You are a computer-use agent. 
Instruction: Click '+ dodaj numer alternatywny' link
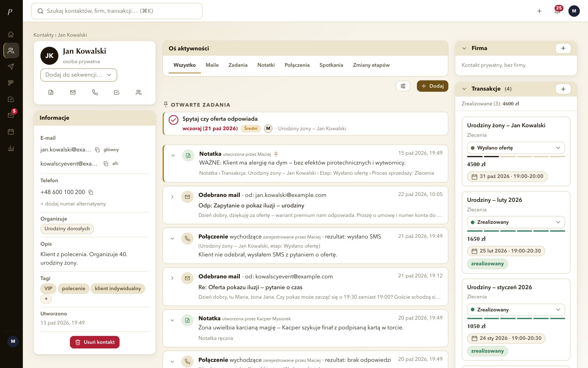coord(73,204)
